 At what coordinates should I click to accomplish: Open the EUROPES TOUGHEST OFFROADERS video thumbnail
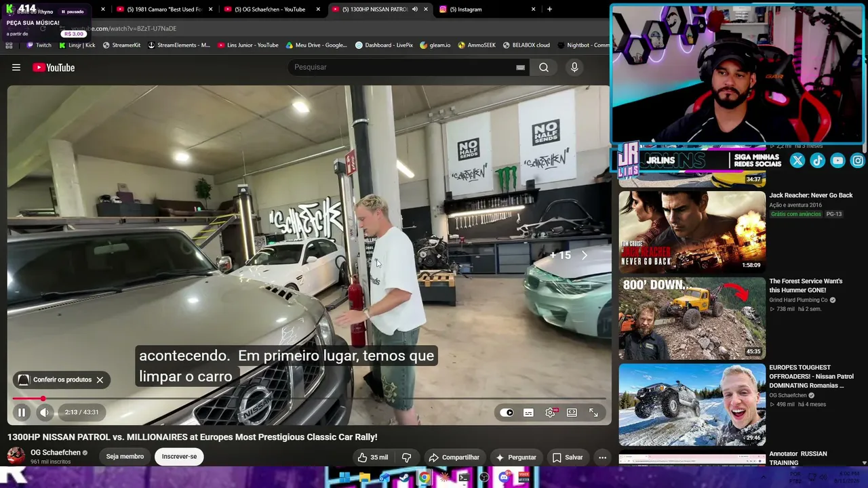tap(692, 405)
